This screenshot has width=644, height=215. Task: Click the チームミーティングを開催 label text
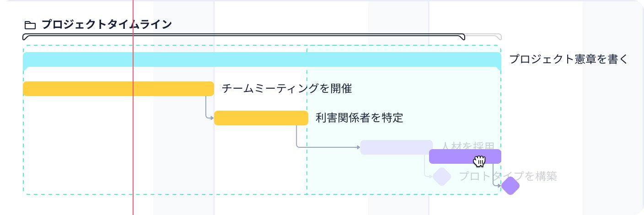287,89
